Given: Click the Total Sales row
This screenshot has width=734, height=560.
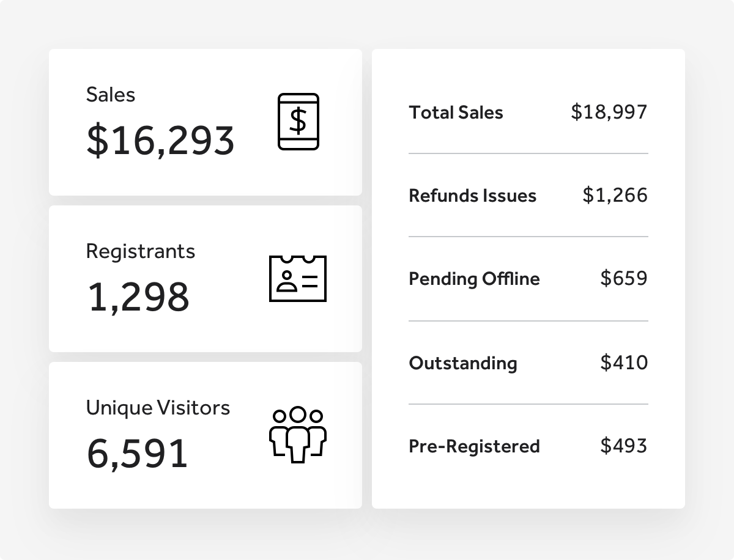Looking at the screenshot, I should (528, 112).
